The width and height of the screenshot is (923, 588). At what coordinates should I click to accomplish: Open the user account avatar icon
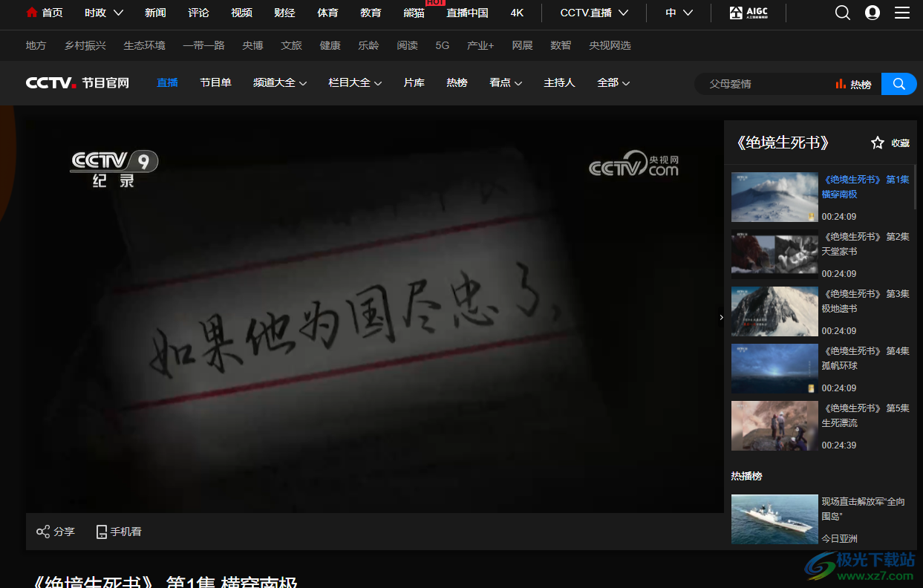pyautogui.click(x=873, y=13)
